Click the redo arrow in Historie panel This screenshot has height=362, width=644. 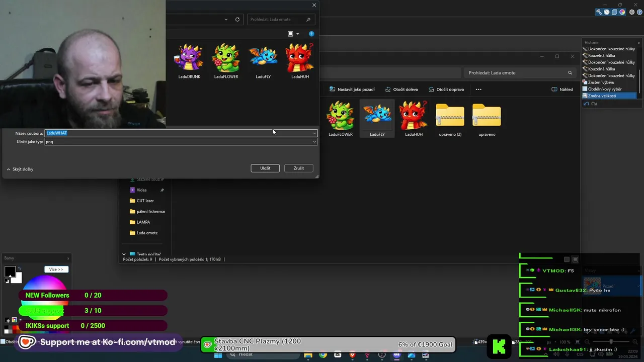click(594, 104)
